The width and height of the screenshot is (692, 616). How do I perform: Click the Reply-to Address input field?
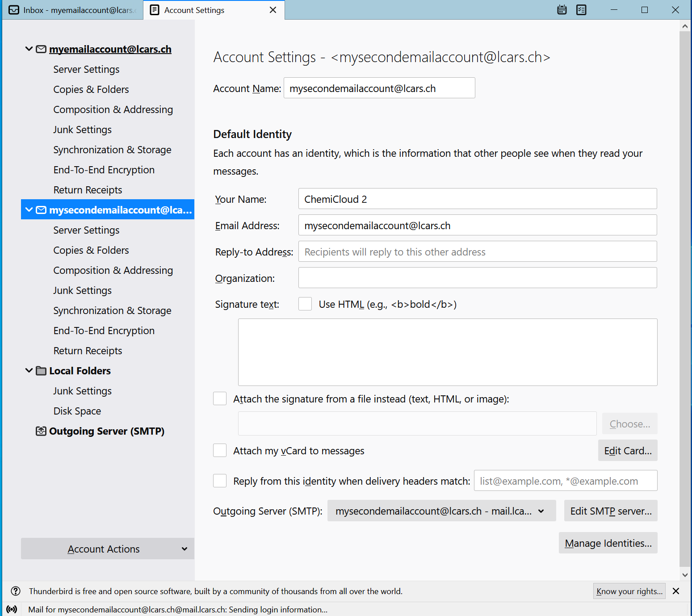click(x=477, y=252)
